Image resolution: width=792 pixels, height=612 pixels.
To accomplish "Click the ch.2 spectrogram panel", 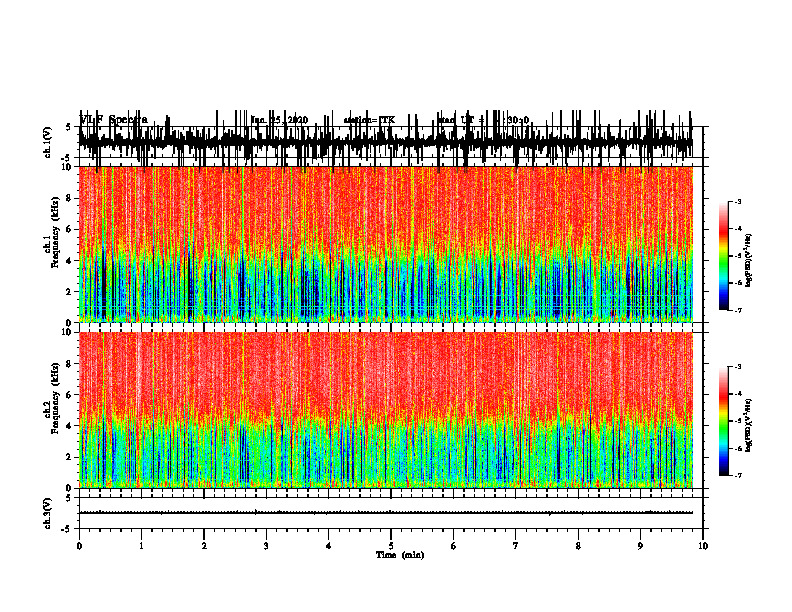I will pyautogui.click(x=385, y=410).
